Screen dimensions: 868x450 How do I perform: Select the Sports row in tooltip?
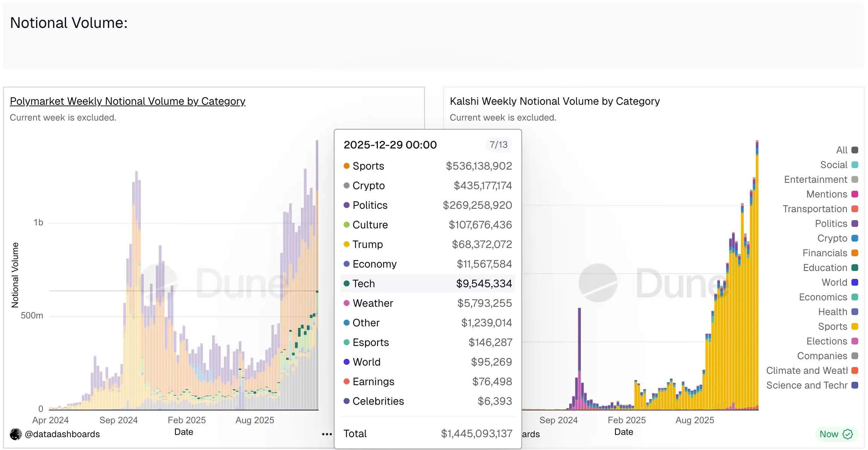(x=428, y=166)
